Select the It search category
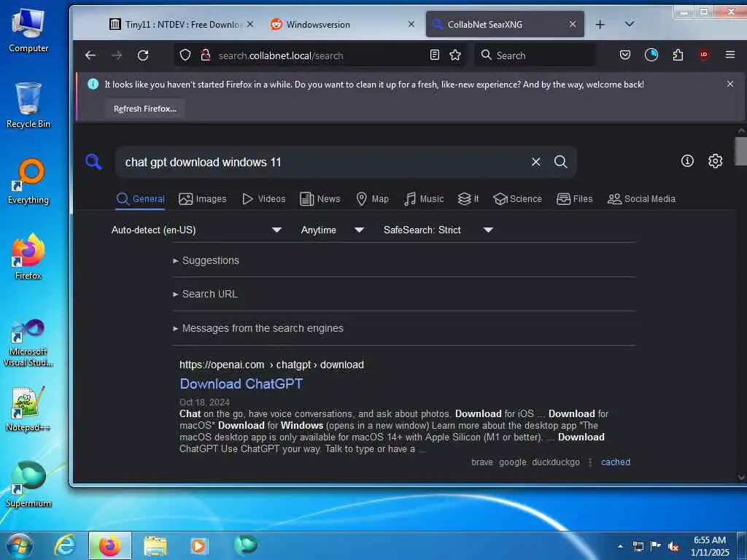Viewport: 747px width, 560px height. (468, 199)
